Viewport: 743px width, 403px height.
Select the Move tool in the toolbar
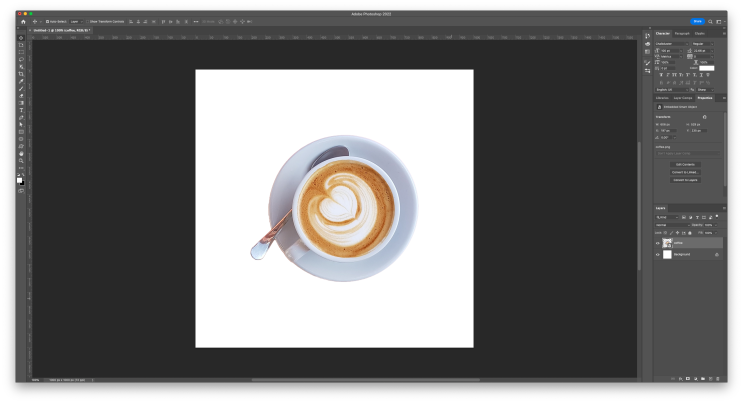coord(21,38)
